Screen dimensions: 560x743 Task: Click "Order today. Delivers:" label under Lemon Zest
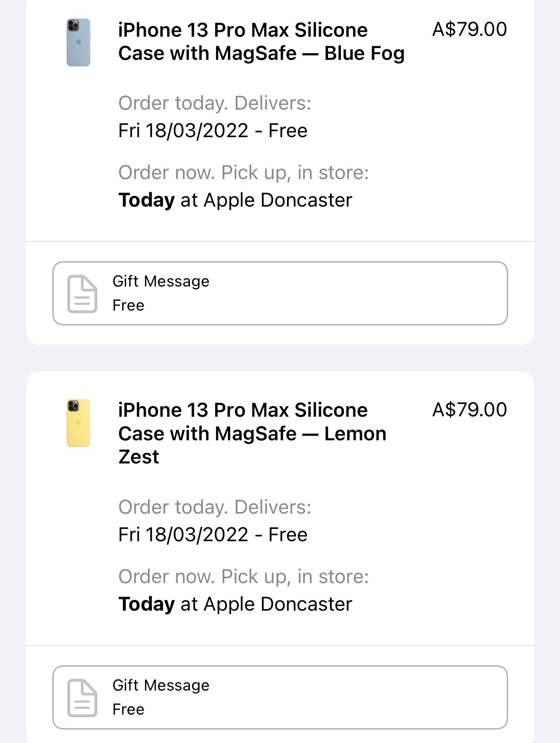coord(215,508)
